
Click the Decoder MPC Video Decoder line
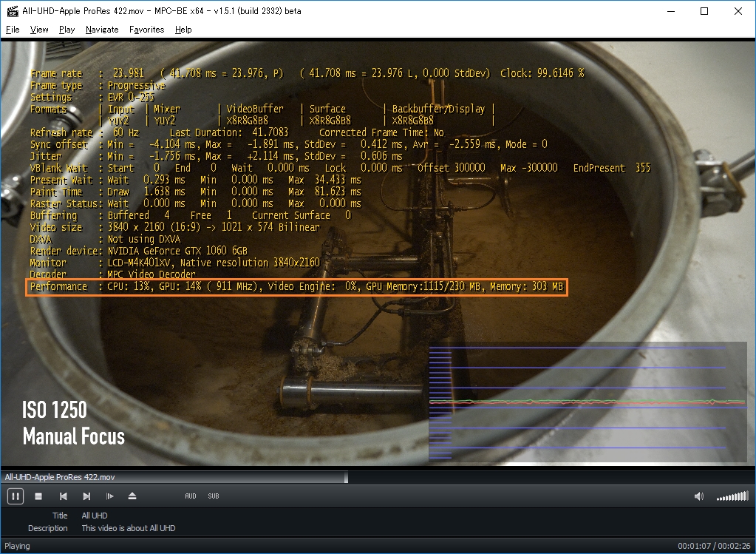[113, 274]
